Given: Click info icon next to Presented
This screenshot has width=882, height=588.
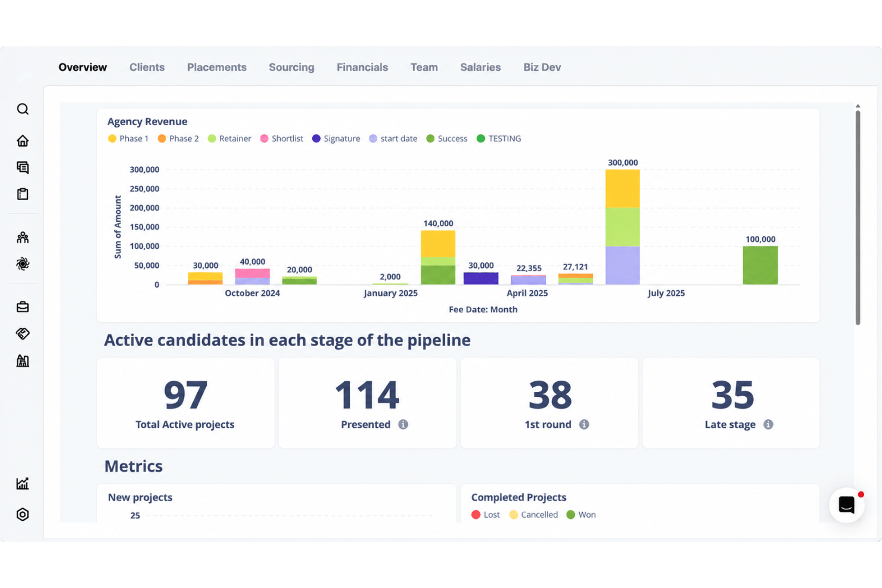Looking at the screenshot, I should (403, 424).
